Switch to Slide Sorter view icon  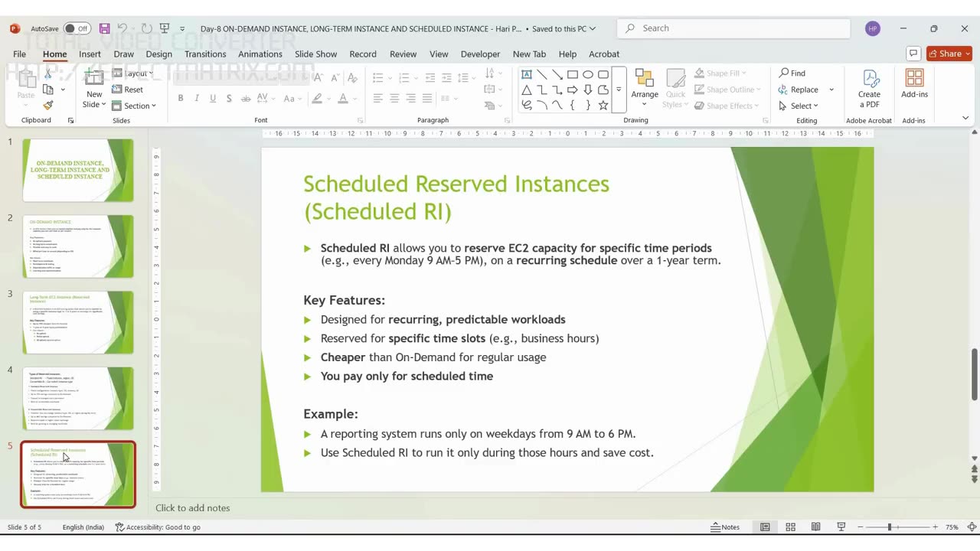point(790,527)
